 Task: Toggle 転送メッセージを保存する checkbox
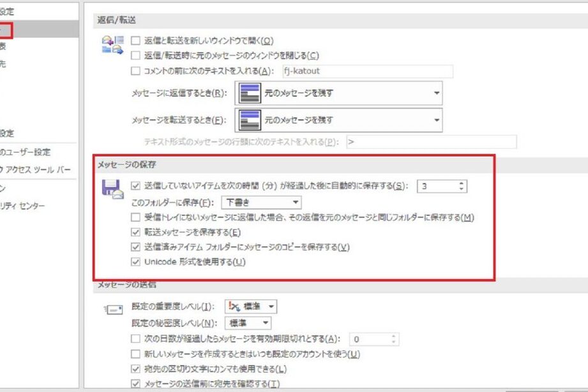[135, 232]
